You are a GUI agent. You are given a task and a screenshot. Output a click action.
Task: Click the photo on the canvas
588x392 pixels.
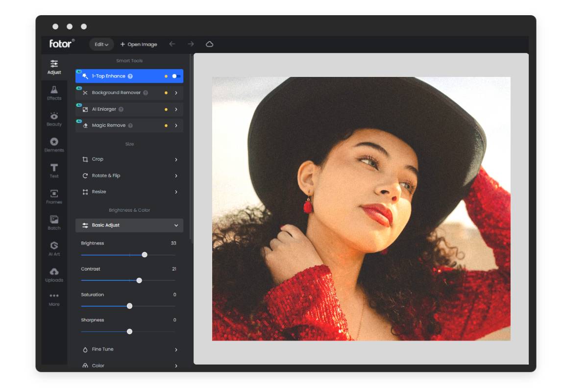point(361,209)
